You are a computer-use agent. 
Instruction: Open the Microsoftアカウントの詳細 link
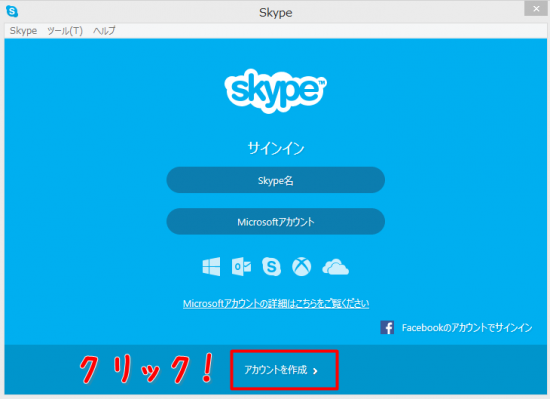[x=276, y=303]
